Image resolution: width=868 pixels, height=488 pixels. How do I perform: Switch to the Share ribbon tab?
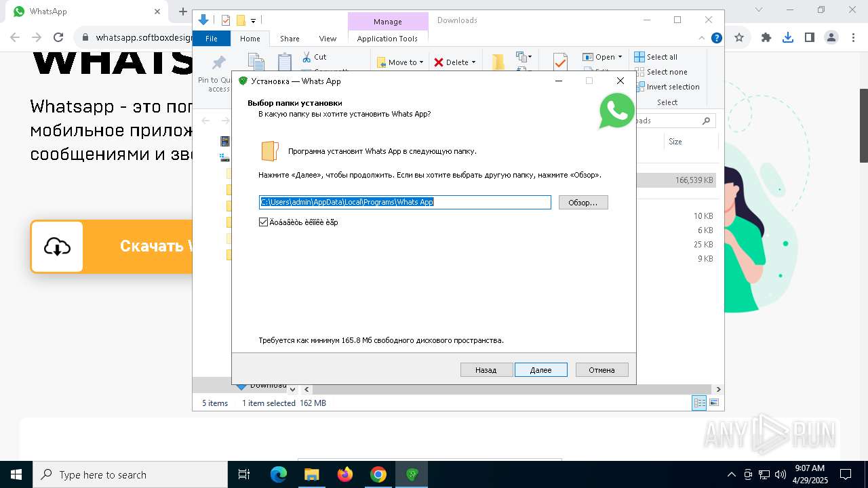[x=290, y=39]
